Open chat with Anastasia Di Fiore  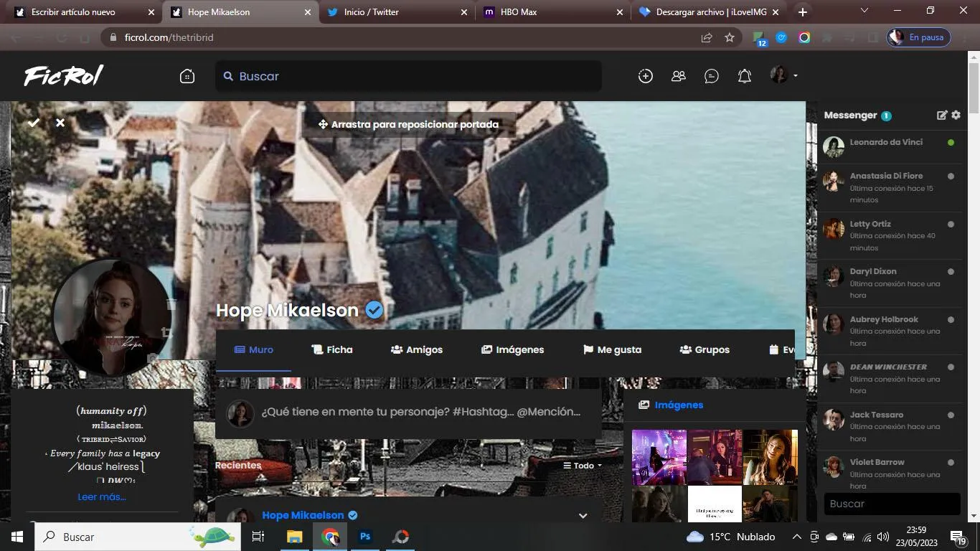coord(890,188)
